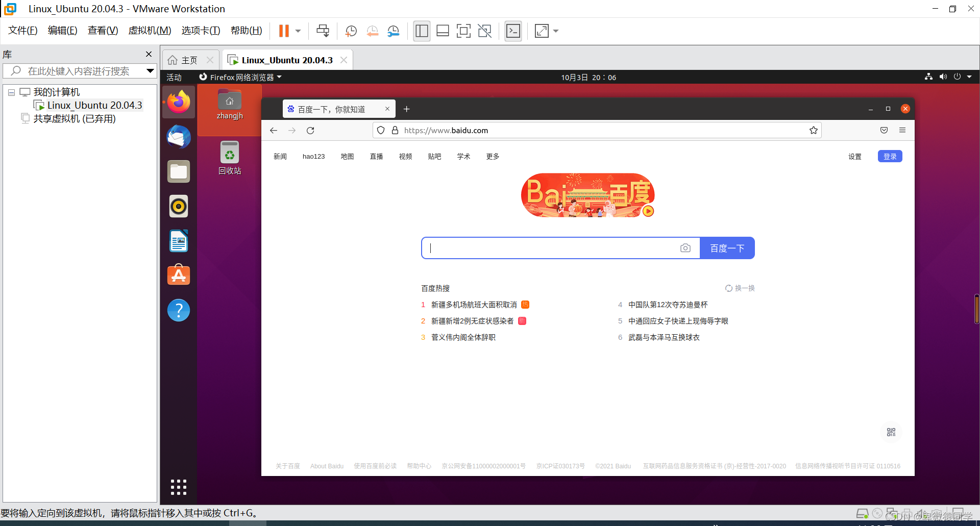
Task: Close the Linux_Ubuntu 20.04.3 tab
Action: coord(344,60)
